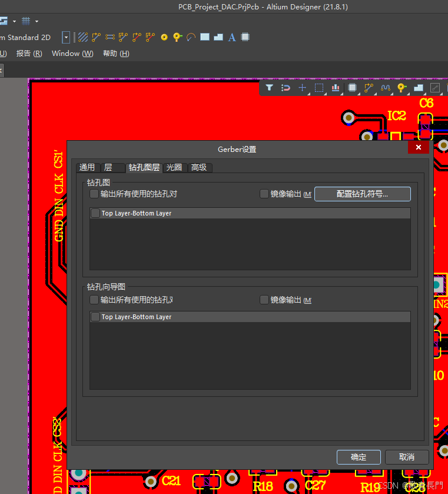Screen dimensions: 448x494
Task: Click the R18 designator on the PCB
Action: (x=263, y=487)
